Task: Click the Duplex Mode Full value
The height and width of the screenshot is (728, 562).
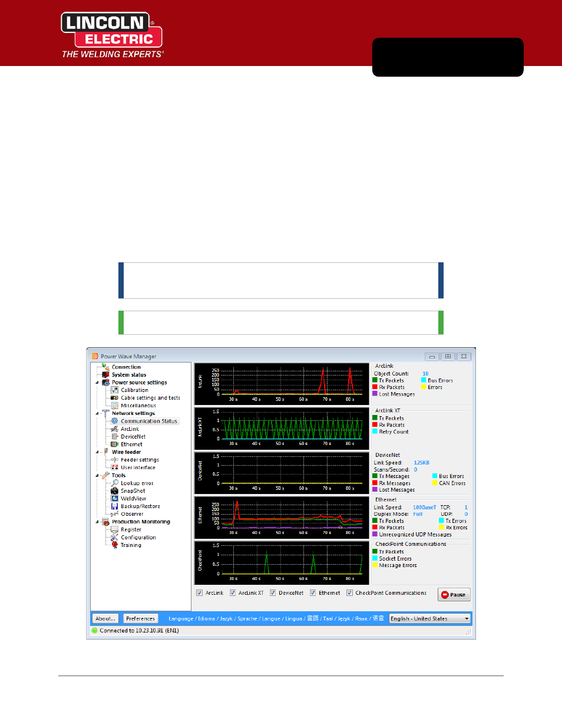Action: point(418,514)
